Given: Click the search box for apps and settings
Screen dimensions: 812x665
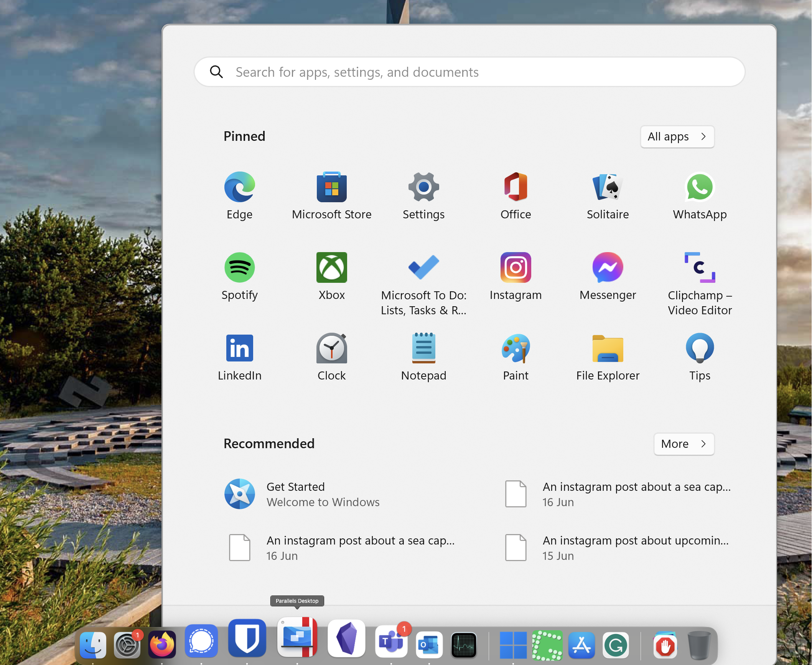Looking at the screenshot, I should 469,72.
